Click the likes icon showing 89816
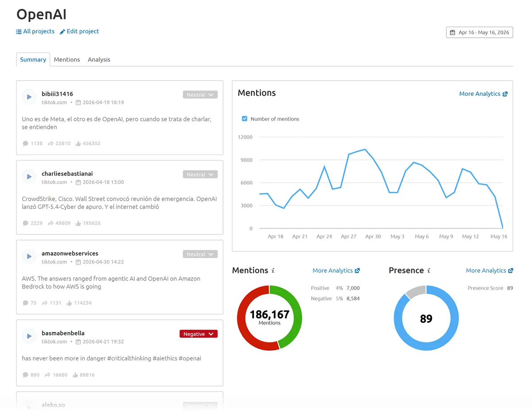The height and width of the screenshot is (411, 532). pos(75,375)
